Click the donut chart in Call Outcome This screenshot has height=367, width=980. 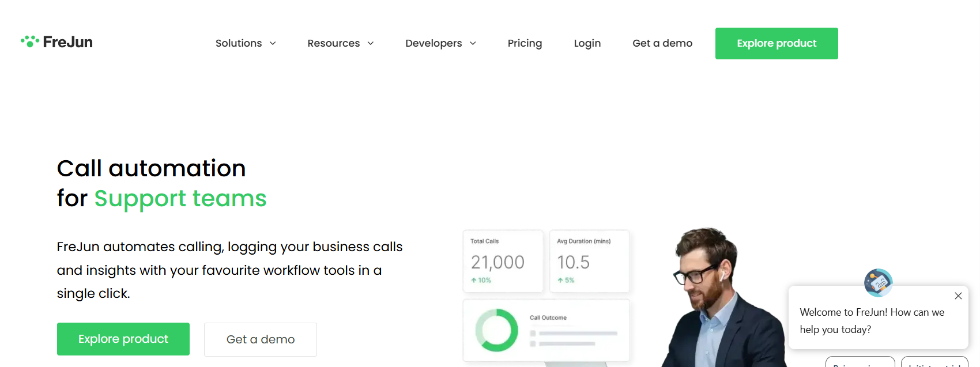click(x=496, y=330)
